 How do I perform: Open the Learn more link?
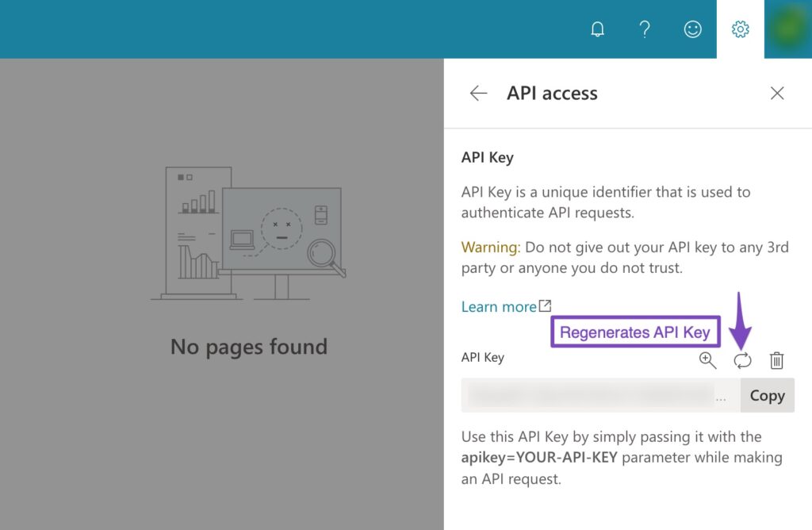click(499, 307)
